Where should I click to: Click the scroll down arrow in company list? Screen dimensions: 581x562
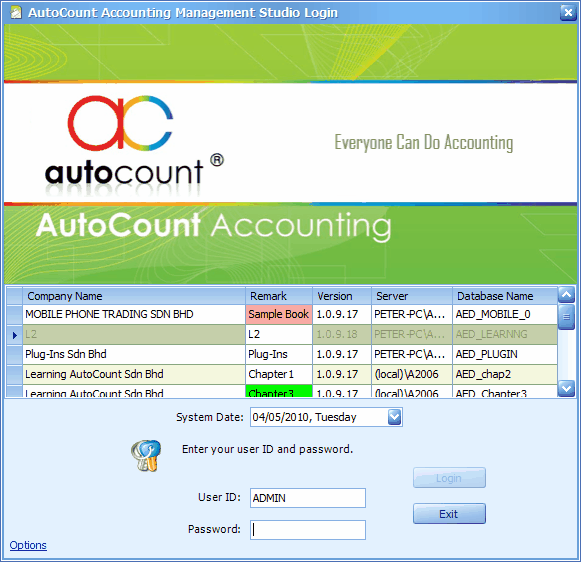click(x=566, y=388)
